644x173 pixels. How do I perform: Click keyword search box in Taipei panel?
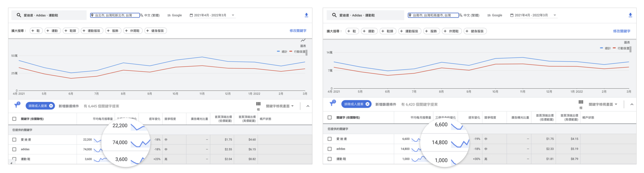tap(49, 15)
